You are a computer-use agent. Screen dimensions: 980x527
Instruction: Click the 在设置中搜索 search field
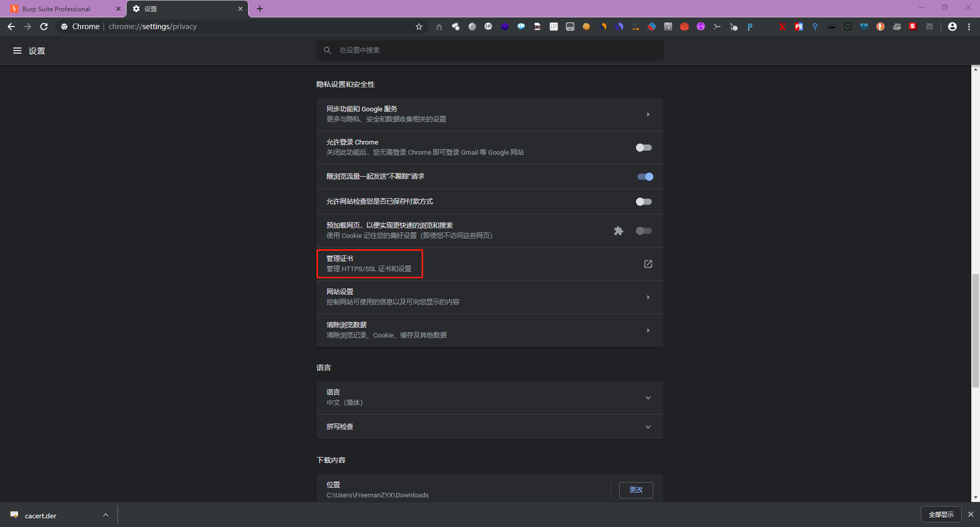coord(490,50)
